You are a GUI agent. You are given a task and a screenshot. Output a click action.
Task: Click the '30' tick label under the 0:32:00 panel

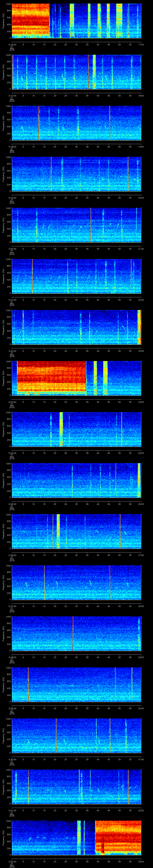(x=77, y=861)
